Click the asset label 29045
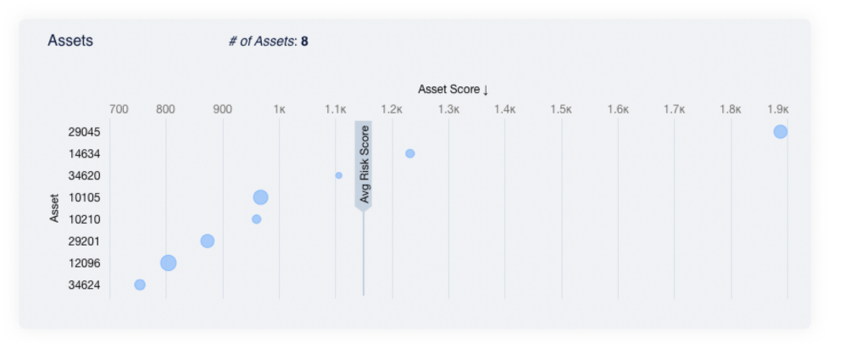Screen dimensions: 868x348 [x=85, y=132]
